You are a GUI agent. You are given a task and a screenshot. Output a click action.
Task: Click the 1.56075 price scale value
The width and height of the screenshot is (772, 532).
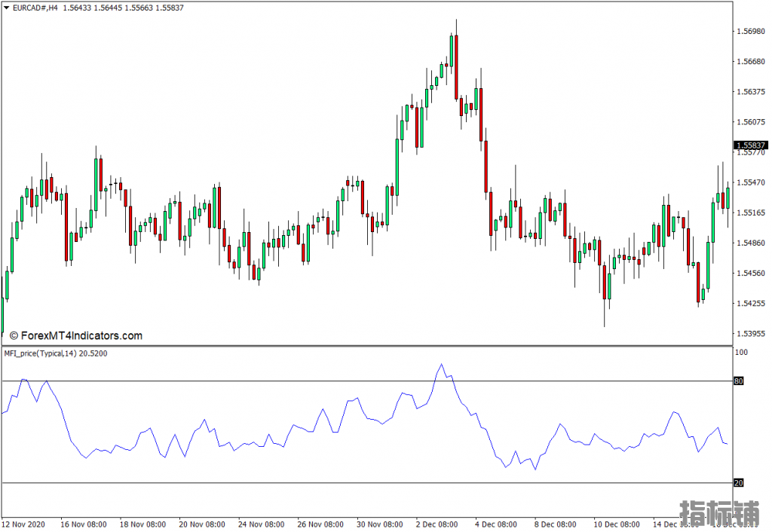coord(751,122)
